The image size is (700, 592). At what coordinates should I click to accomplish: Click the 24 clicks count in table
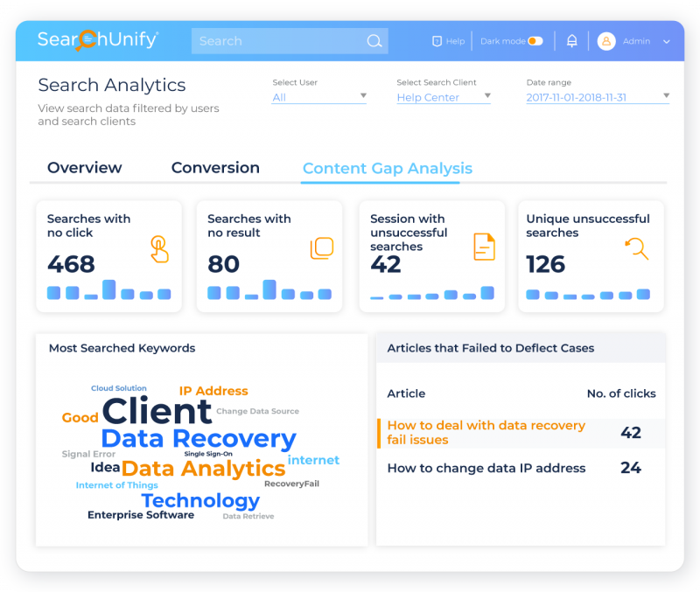pos(631,468)
